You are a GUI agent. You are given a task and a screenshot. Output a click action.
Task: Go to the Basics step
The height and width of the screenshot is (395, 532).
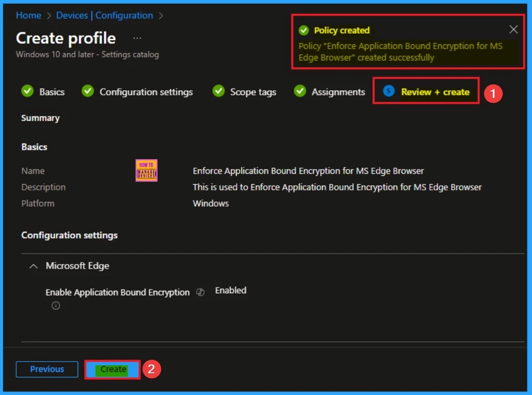(52, 92)
